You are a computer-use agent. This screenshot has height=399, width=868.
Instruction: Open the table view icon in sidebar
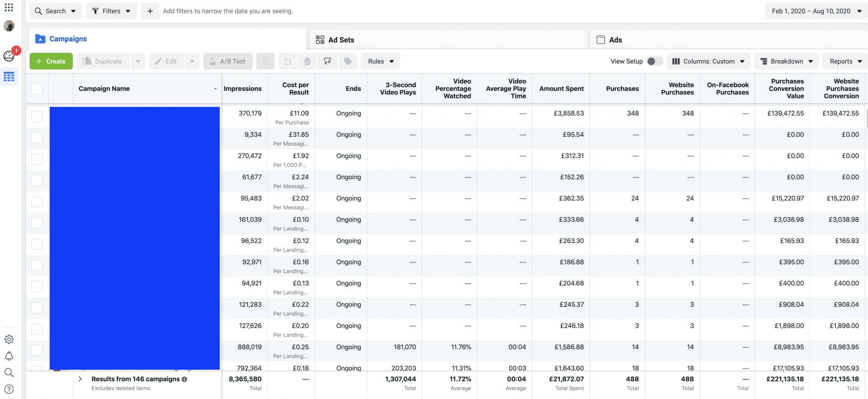(x=9, y=77)
